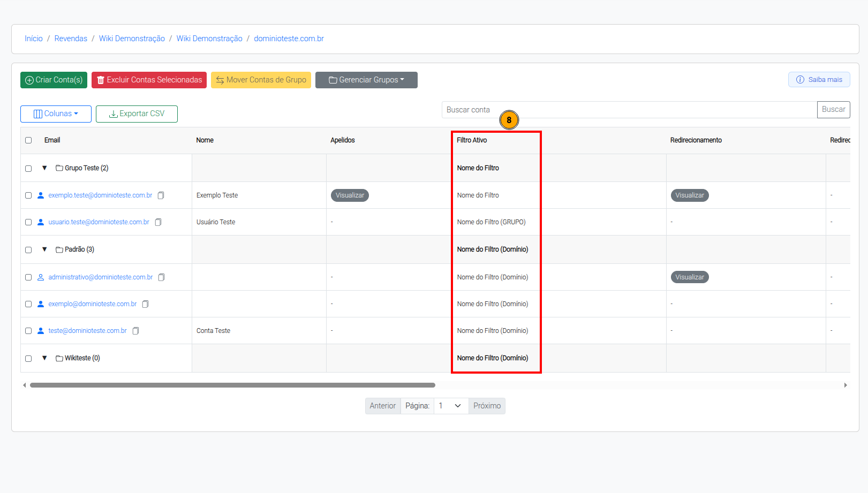Click the Apelidos column header
Viewport: 868px width, 493px height.
pyautogui.click(x=343, y=140)
